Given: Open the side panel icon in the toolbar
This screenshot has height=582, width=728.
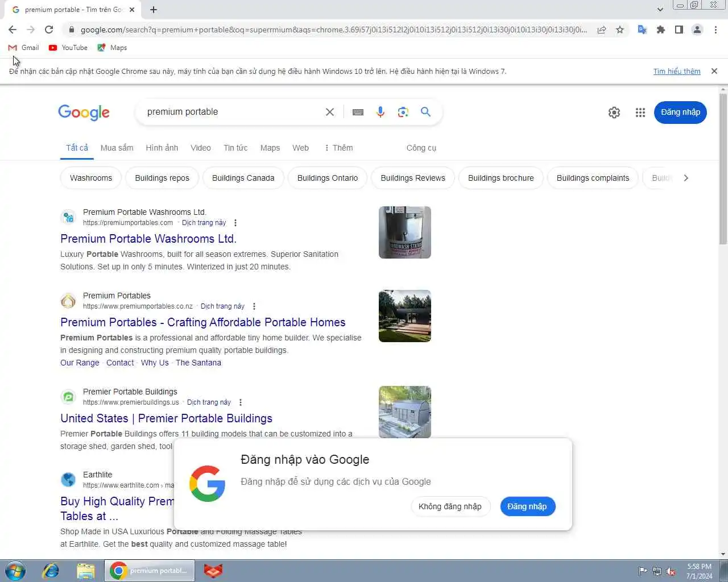Looking at the screenshot, I should (679, 30).
